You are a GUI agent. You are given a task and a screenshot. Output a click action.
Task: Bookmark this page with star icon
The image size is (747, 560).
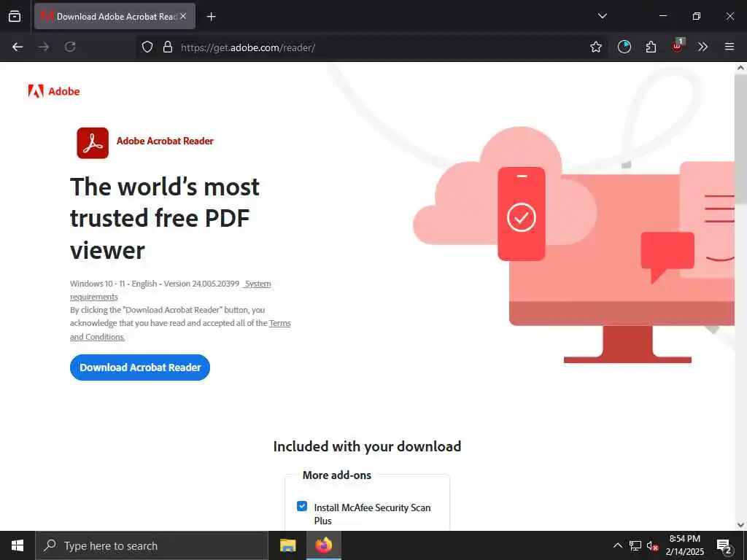(x=595, y=47)
